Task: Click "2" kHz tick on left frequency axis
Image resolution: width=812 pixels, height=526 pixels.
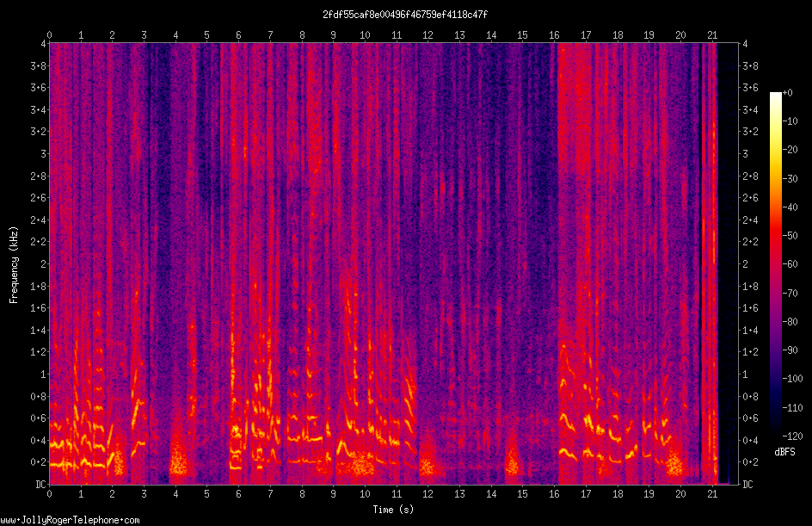Action: pyautogui.click(x=44, y=263)
